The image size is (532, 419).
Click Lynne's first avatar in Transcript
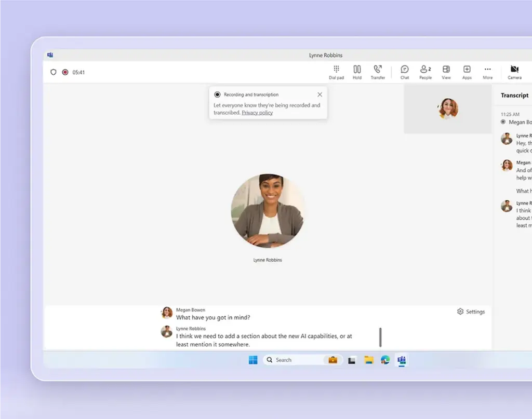tap(507, 139)
